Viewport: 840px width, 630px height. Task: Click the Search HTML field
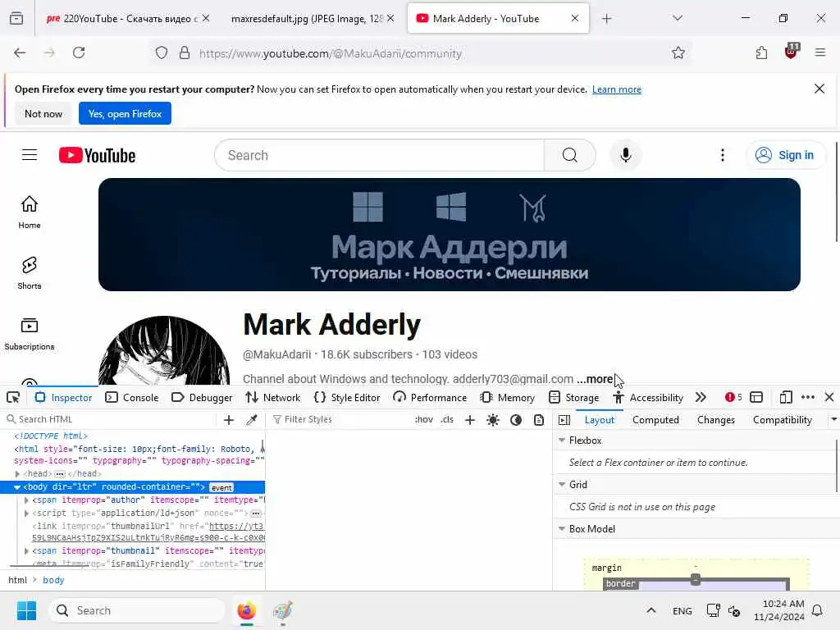pos(110,419)
